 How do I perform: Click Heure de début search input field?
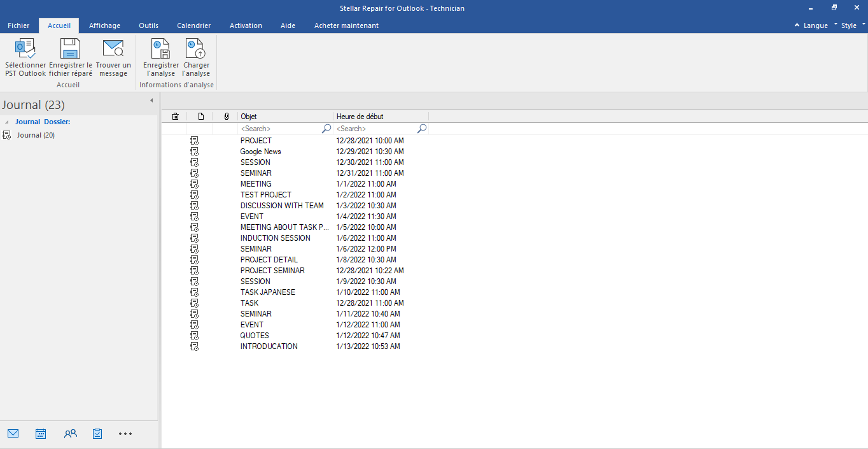375,129
